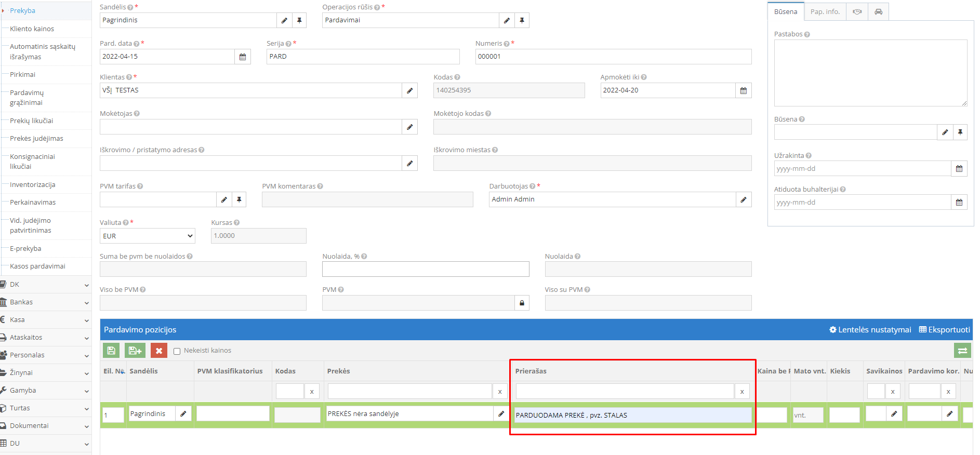Image resolution: width=980 pixels, height=455 pixels.
Task: Open Pirkimai in the sidebar menu
Action: [x=23, y=75]
